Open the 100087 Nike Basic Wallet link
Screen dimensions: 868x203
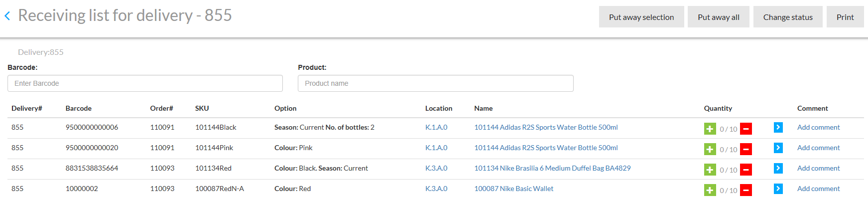513,189
